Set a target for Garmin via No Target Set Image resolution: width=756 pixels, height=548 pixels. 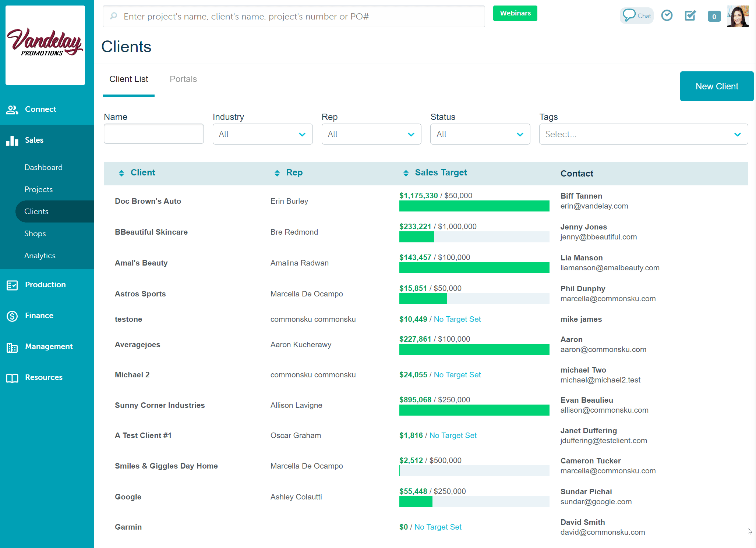click(x=438, y=527)
